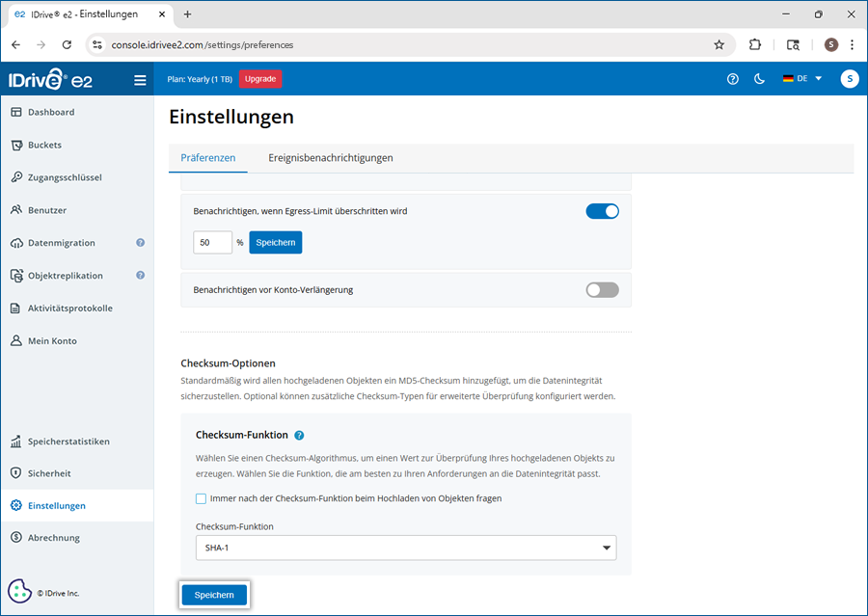Click the Egress limit percentage field
The image size is (868, 616).
211,243
